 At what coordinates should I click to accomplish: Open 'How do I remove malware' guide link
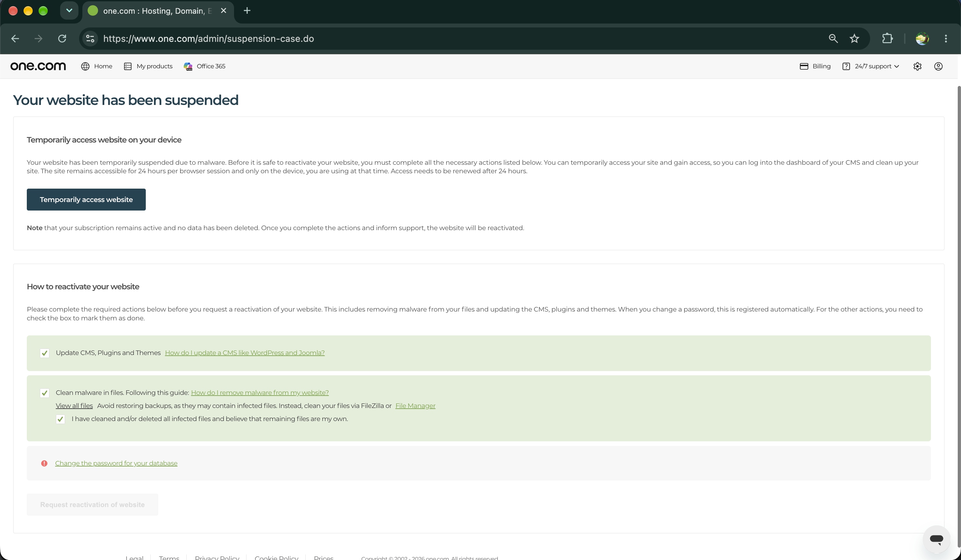tap(260, 393)
